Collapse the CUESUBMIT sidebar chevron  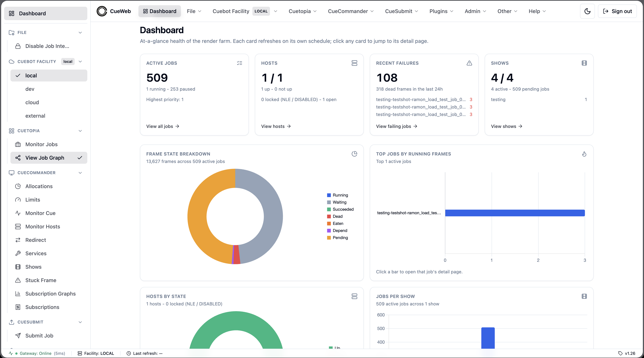(80, 322)
